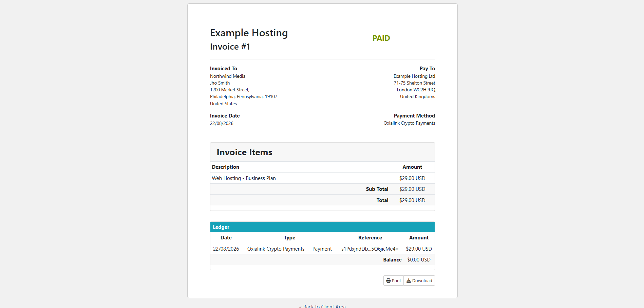Select Example Hosting Ltd payee name
644x308 pixels.
[x=414, y=76]
